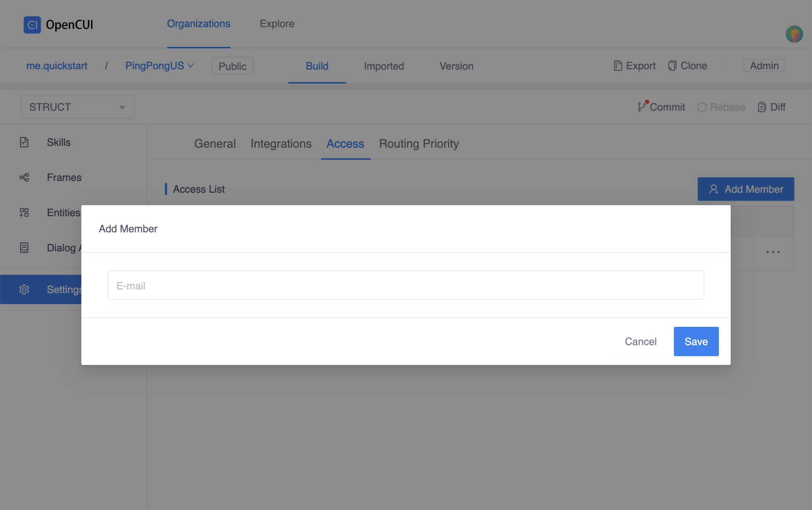
Task: Click the Frames icon in the sidebar
Action: (x=24, y=177)
